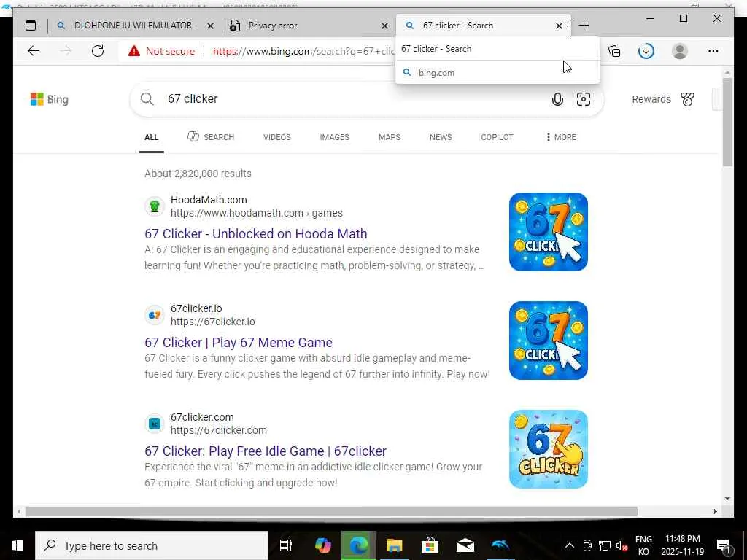Close the Privacy error tab
747x560 pixels.
point(384,26)
